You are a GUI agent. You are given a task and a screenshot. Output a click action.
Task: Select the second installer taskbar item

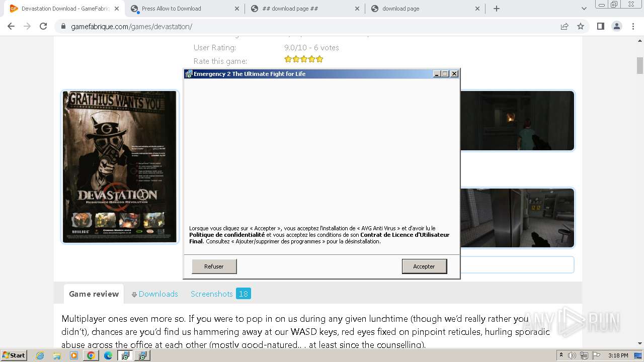(142, 355)
